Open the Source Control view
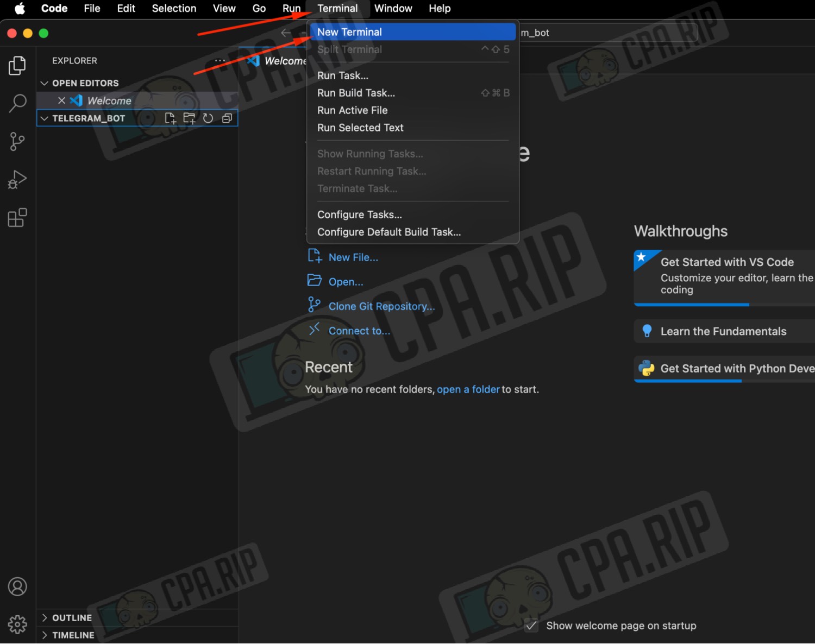 [17, 141]
